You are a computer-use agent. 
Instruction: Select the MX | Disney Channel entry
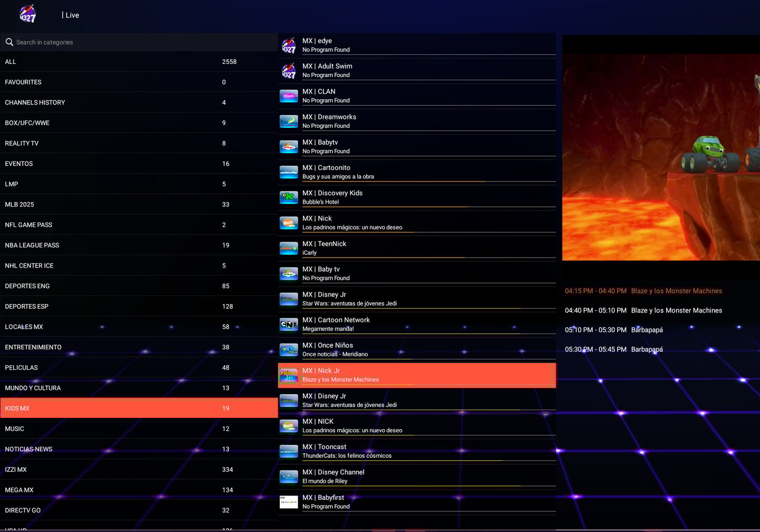pos(417,477)
